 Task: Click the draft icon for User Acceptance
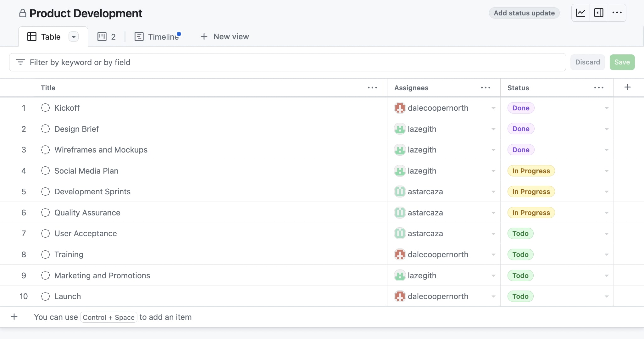click(x=45, y=233)
